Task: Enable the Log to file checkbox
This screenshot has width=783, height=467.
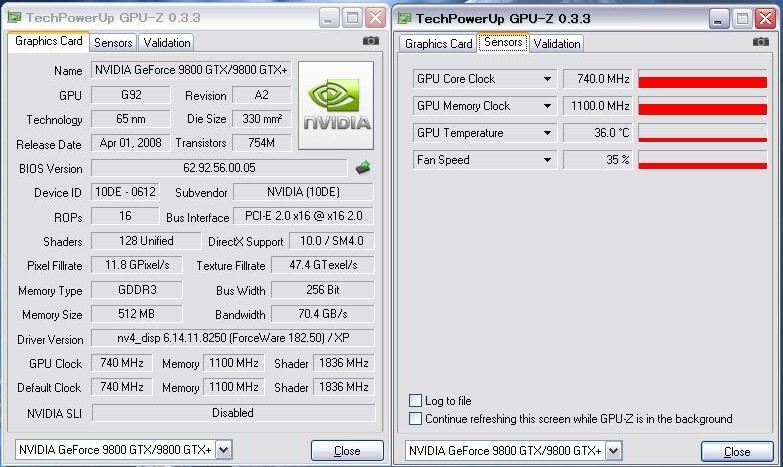Action: [415, 401]
